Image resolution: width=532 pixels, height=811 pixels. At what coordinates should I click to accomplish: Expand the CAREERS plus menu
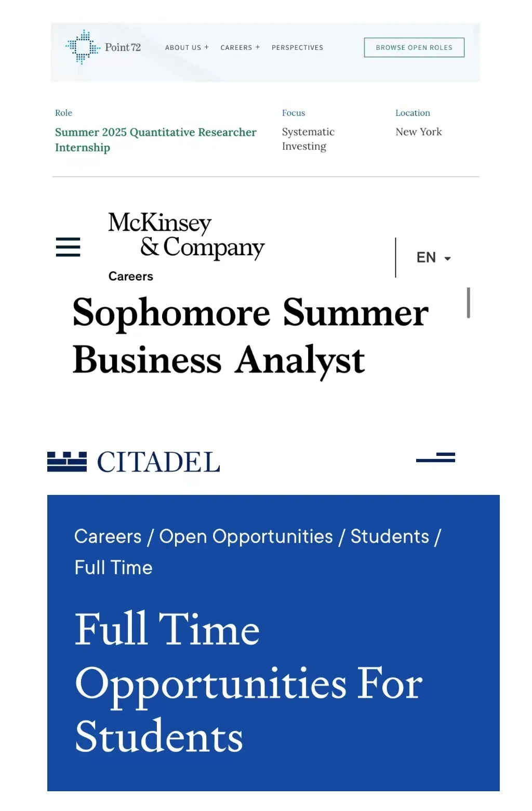[x=240, y=47]
